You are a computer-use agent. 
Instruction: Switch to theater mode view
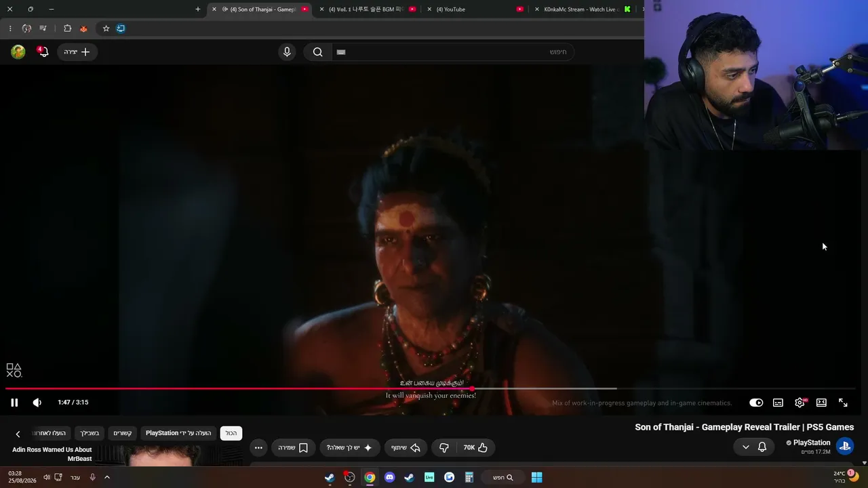click(x=821, y=403)
